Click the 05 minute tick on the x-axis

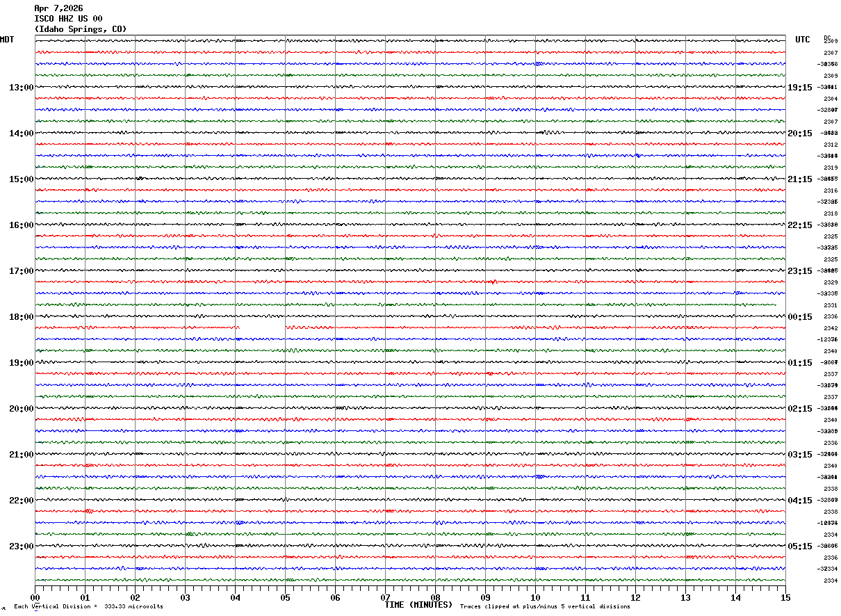[285, 597]
